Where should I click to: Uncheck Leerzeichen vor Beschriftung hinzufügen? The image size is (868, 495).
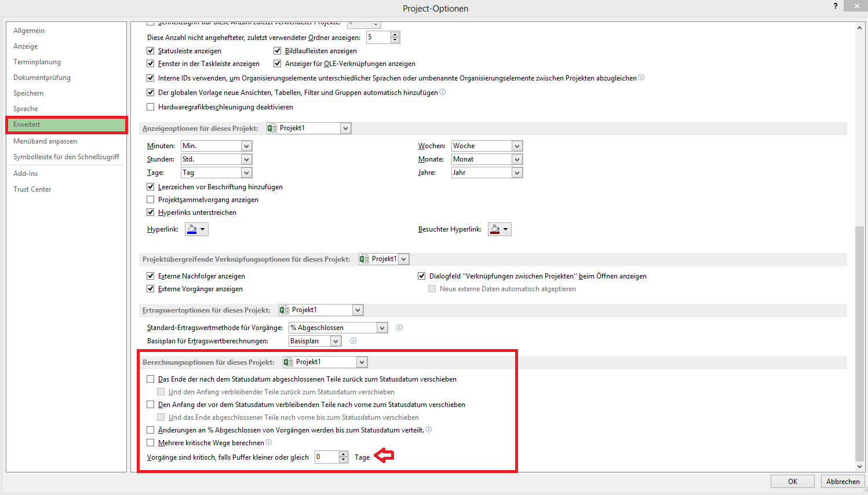pyautogui.click(x=151, y=187)
